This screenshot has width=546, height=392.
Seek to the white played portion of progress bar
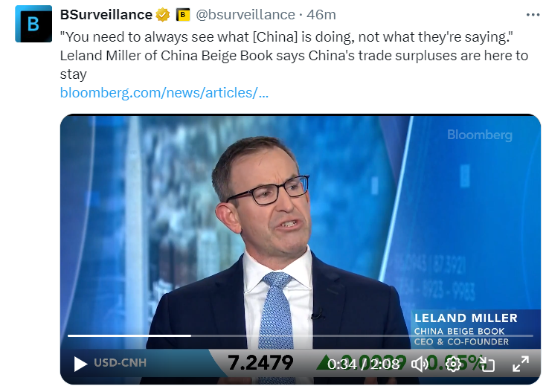(x=129, y=335)
